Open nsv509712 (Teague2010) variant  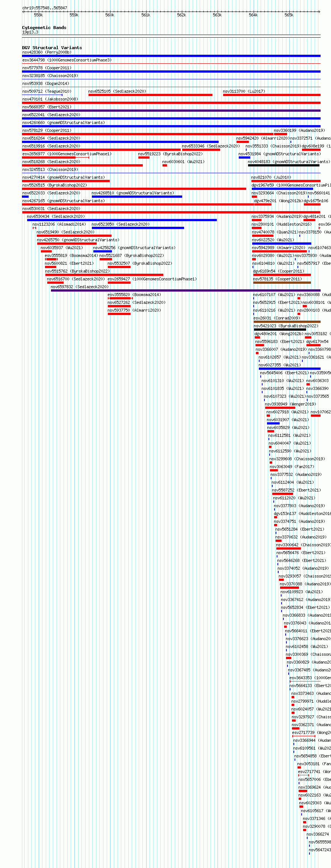tap(47, 92)
